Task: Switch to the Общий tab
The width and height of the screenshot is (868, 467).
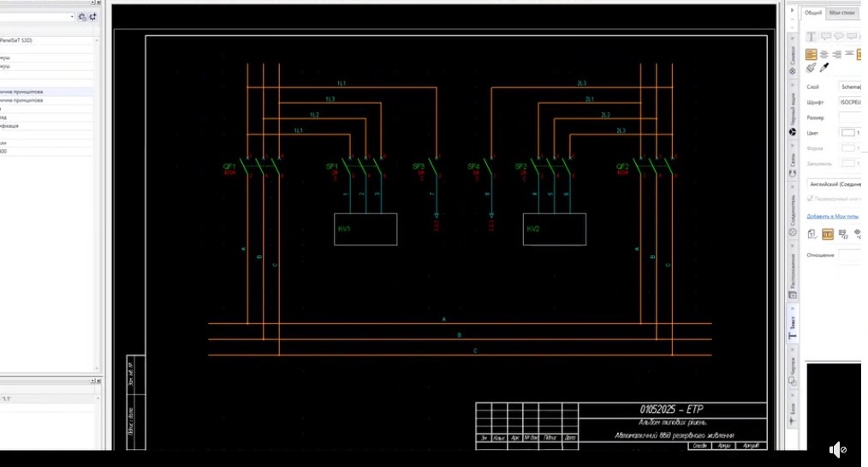Action: (x=813, y=13)
